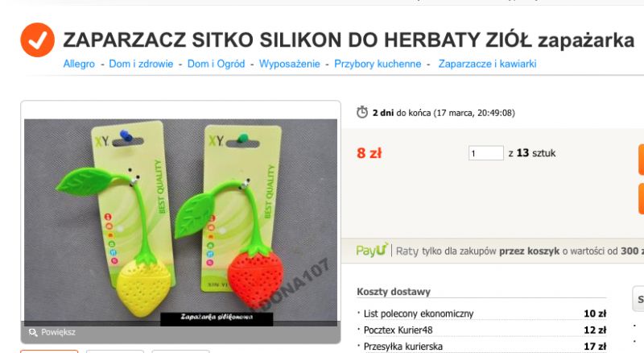Click the lower orange button at right edge
Image resolution: width=644 pixels, height=353 pixels.
[641, 199]
